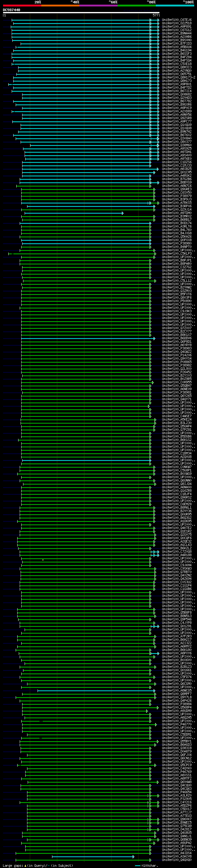
Task: Select the UniRef100_A9S9Z5 label
Action: (x=176, y=149)
